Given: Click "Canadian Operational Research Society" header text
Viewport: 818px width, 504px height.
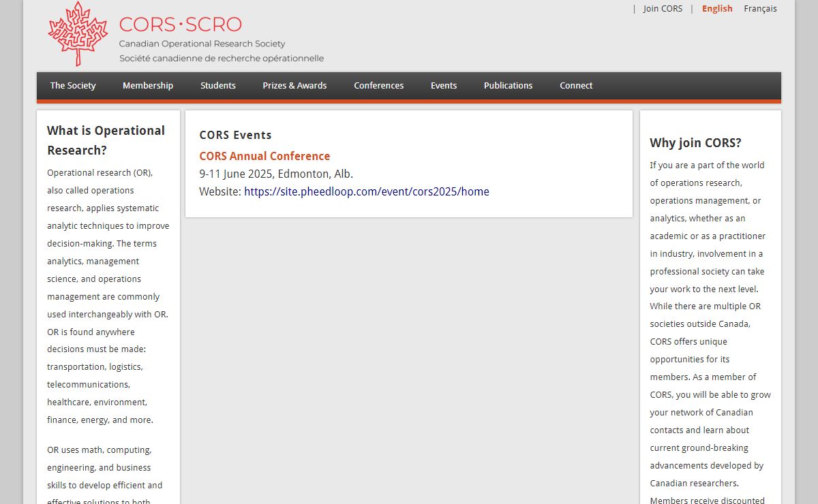Looking at the screenshot, I should (202, 44).
